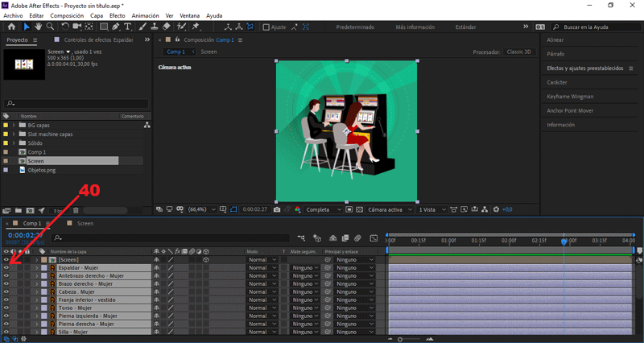The height and width of the screenshot is (343, 644).
Task: Expand the Torso - Mujer layer properties
Action: tap(35, 308)
